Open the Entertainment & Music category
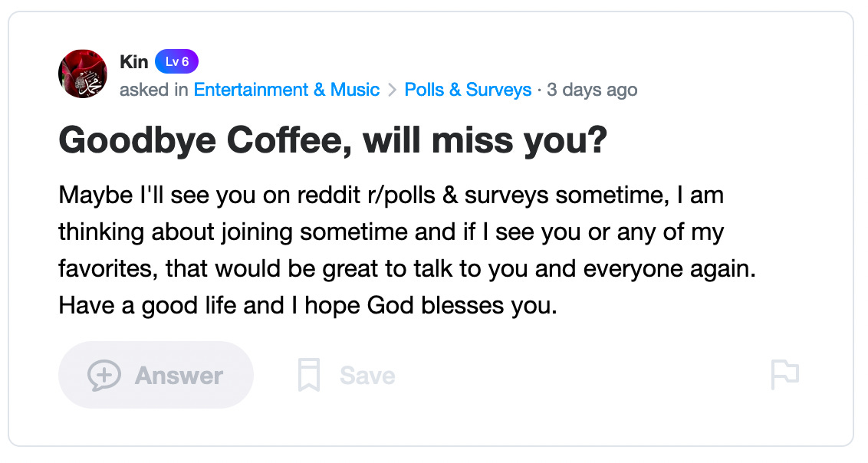 point(286,90)
